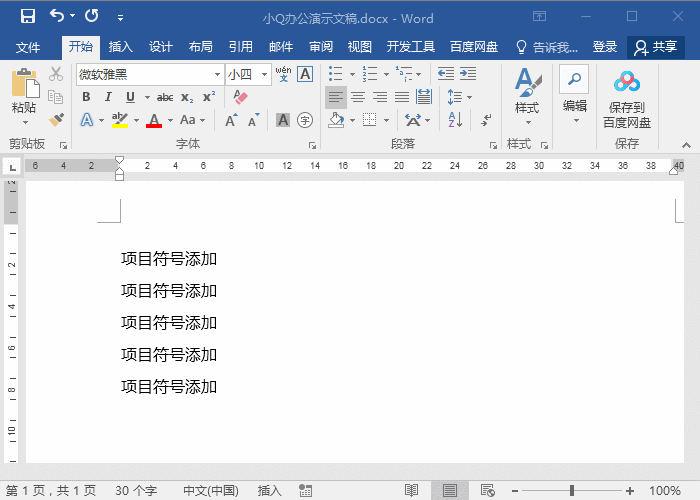Undo the last action
This screenshot has height=500, width=700.
point(57,16)
